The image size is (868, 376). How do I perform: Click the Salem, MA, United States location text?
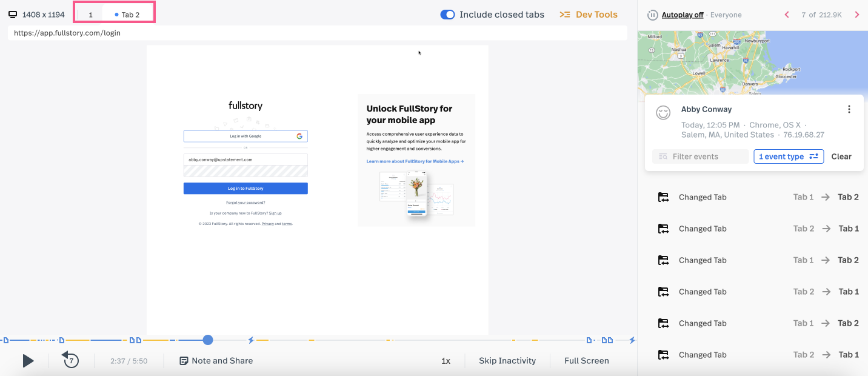click(x=727, y=135)
